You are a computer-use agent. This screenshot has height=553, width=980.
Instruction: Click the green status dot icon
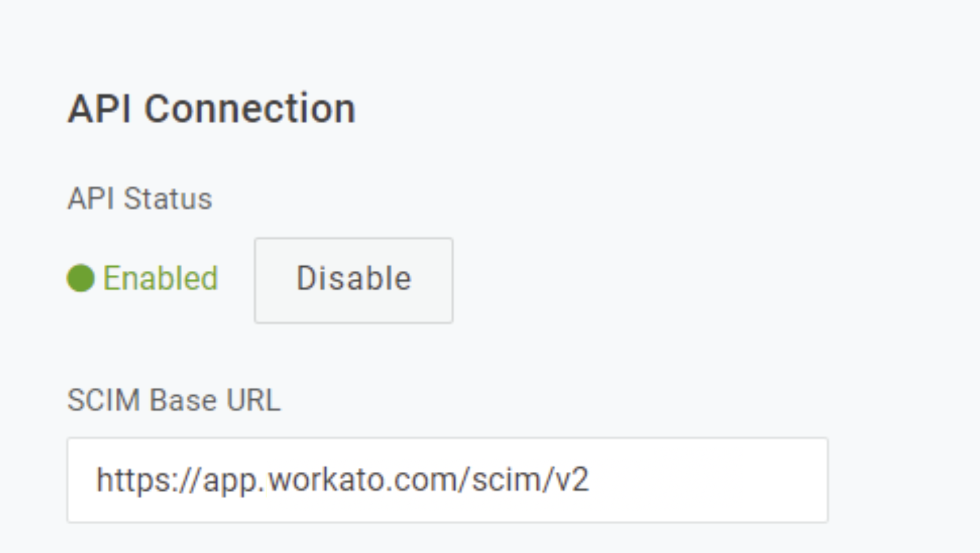81,278
